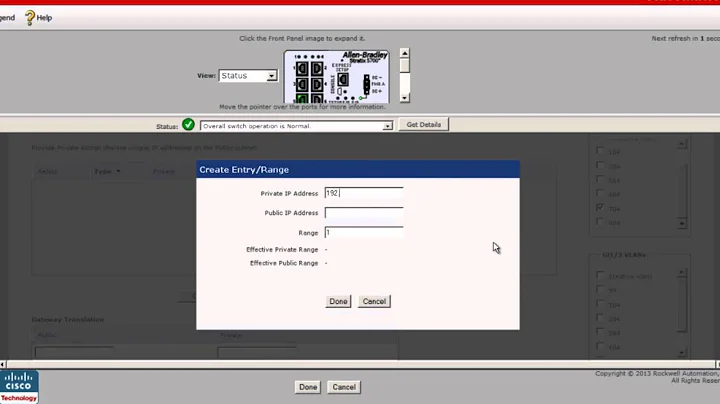Click Cancel in Create Entry/Range dialog

click(x=374, y=302)
